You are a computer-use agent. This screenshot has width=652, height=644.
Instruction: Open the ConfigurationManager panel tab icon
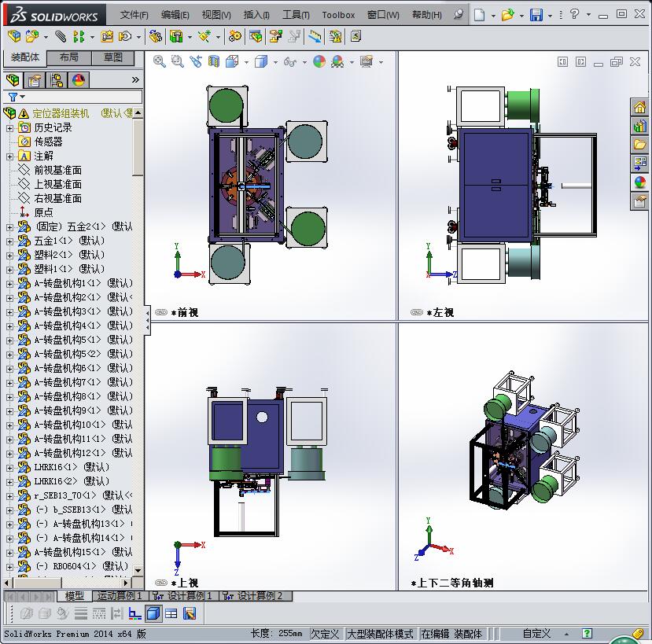(57, 80)
